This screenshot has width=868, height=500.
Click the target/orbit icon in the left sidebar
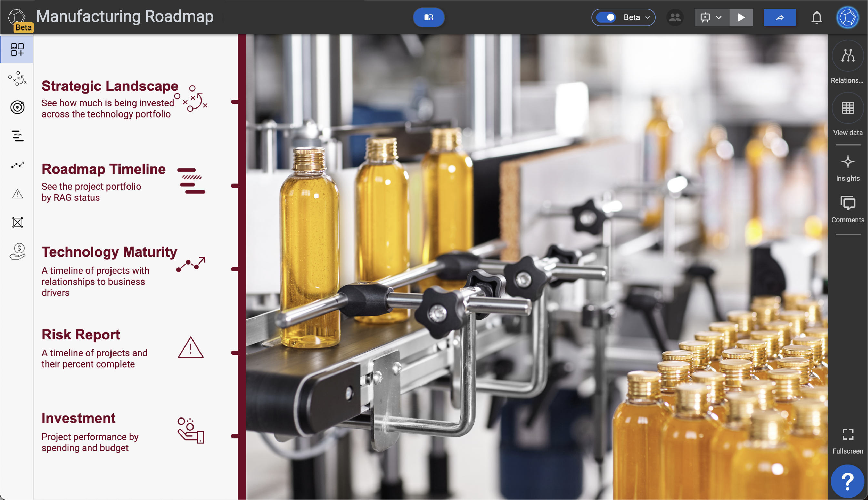coord(17,107)
